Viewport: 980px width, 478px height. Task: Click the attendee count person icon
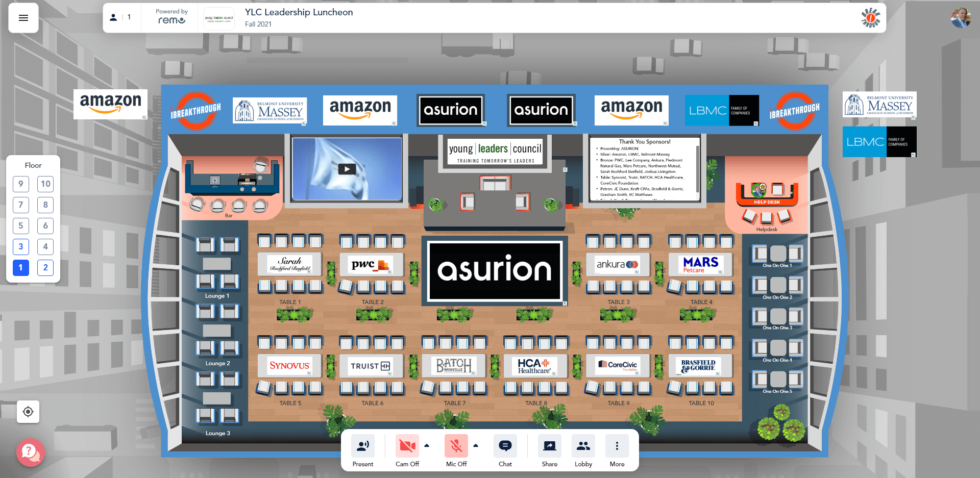(x=113, y=17)
